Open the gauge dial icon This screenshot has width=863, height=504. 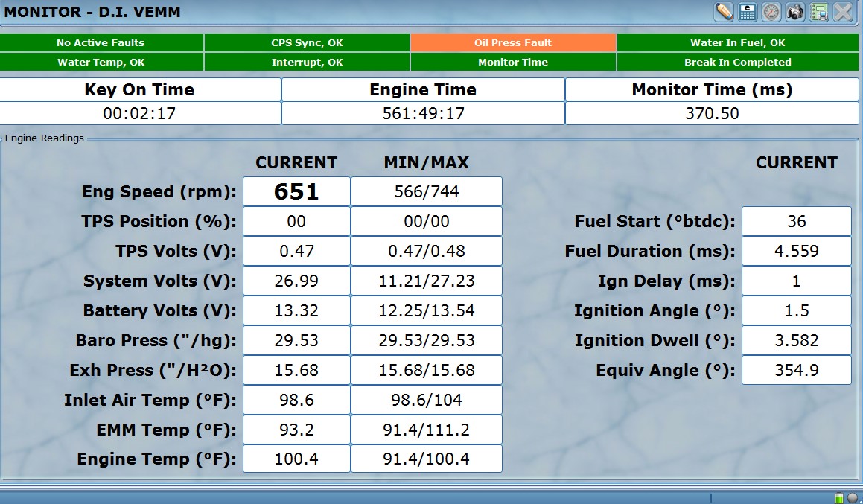point(771,12)
